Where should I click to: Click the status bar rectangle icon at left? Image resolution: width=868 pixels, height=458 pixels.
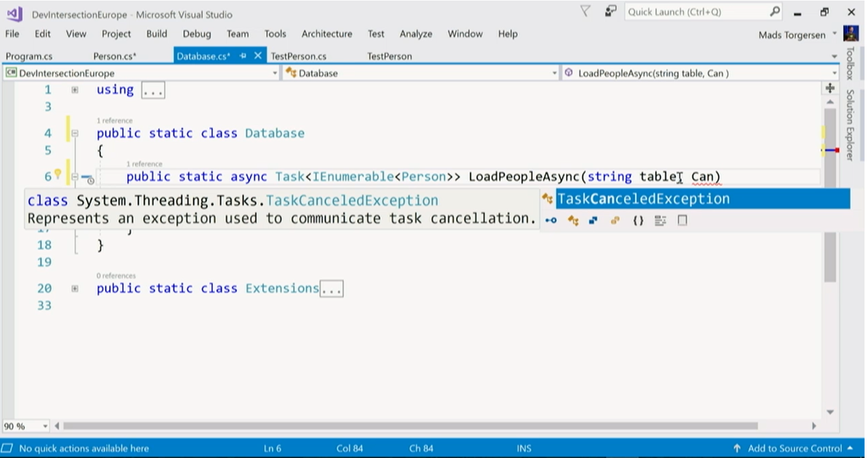tap(7, 448)
